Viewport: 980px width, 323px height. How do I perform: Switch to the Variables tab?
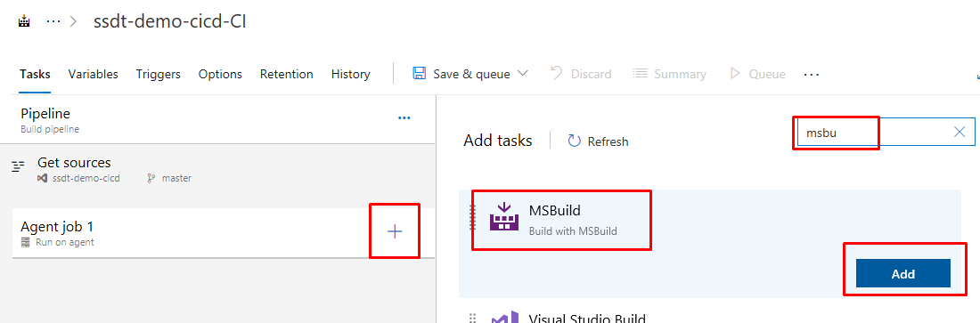(94, 75)
